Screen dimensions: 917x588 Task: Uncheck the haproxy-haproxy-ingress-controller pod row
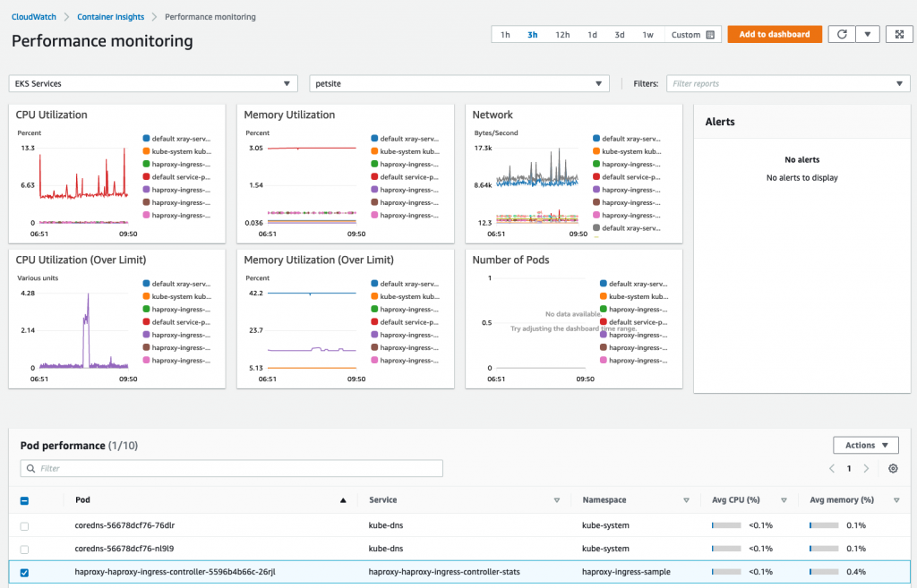[x=25, y=571]
